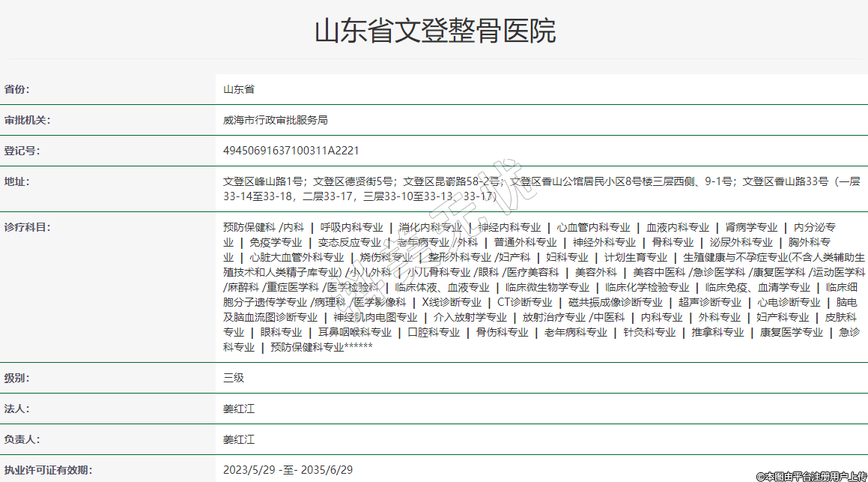868x482 pixels.
Task: Click the hospital title 山东省文登整骨医院
Action: [x=434, y=31]
